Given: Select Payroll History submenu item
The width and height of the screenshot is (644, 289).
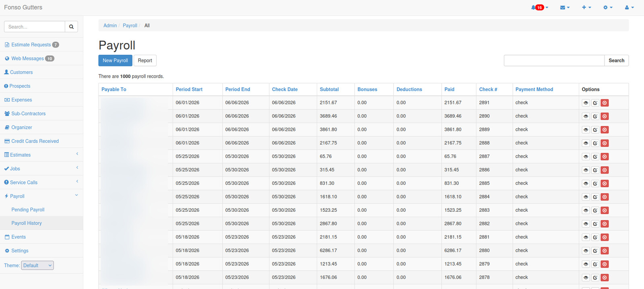Looking at the screenshot, I should pos(27,223).
